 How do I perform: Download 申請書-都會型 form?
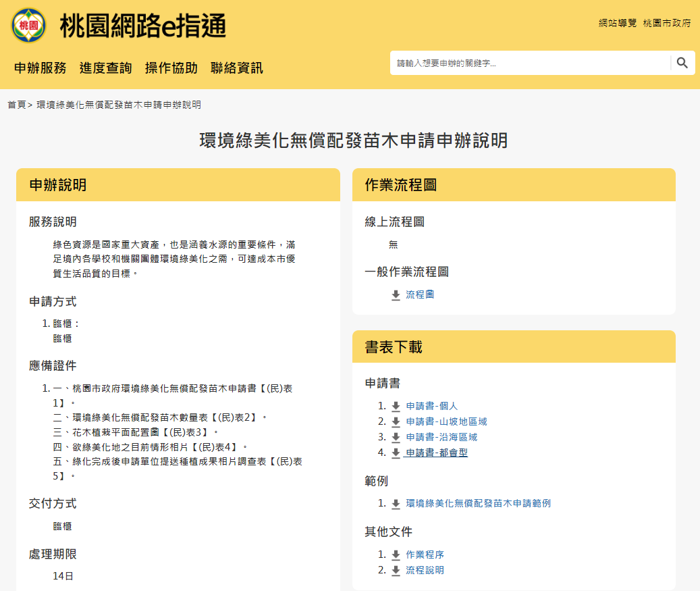437,453
